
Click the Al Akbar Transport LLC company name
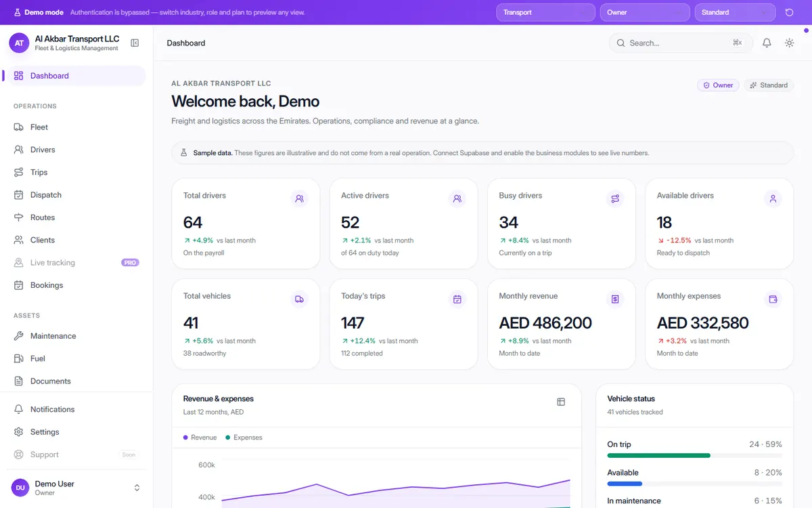77,39
